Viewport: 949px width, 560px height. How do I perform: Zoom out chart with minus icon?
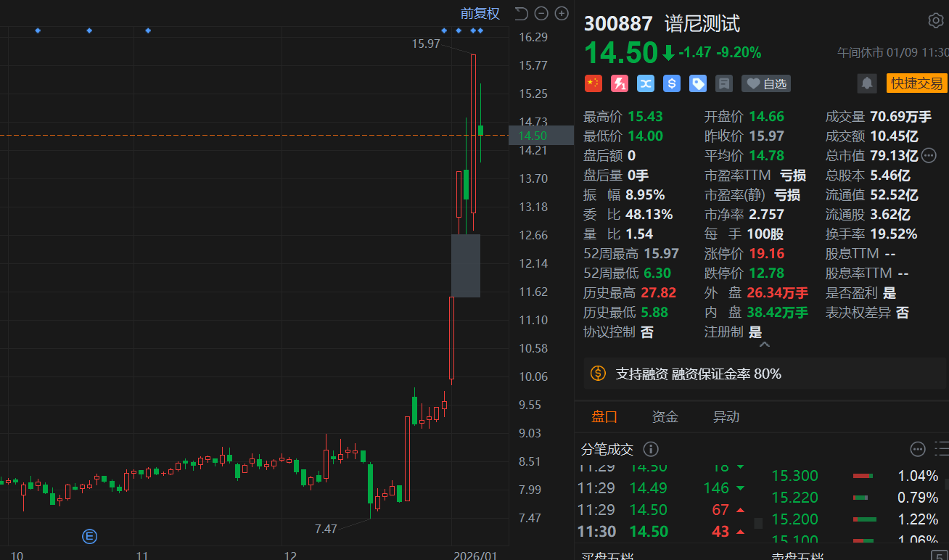(541, 13)
